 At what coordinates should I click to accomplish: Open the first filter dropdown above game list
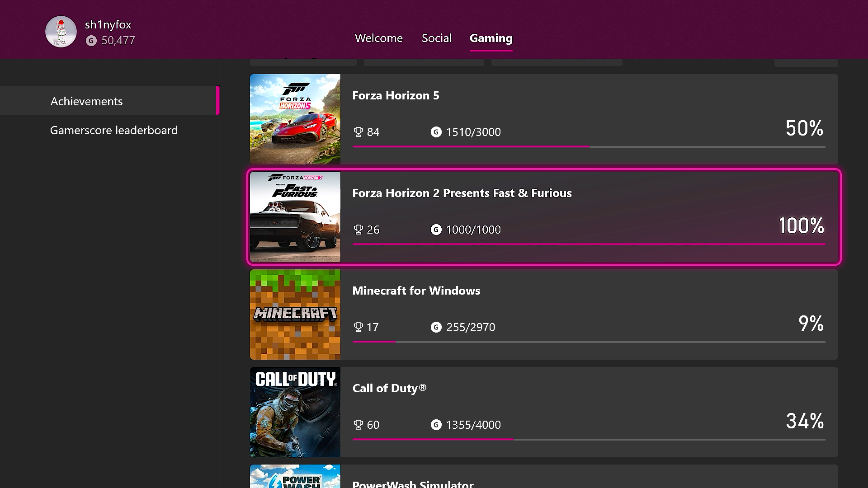303,61
